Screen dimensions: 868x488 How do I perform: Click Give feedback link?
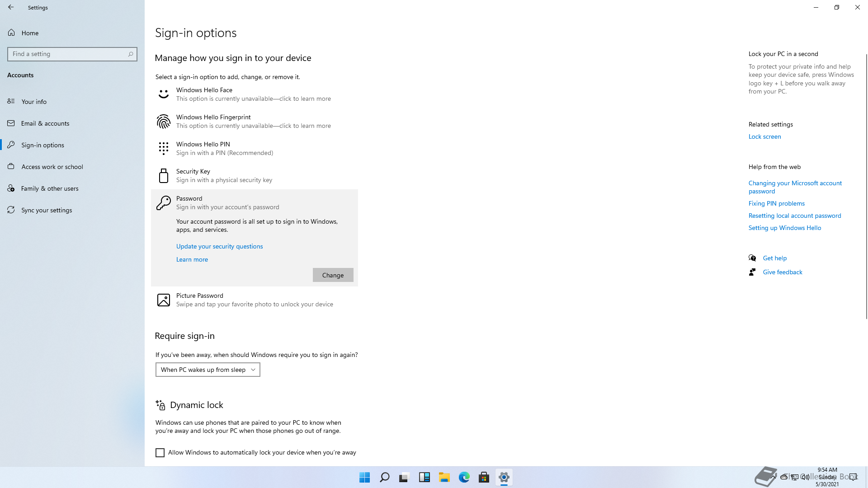pyautogui.click(x=783, y=272)
